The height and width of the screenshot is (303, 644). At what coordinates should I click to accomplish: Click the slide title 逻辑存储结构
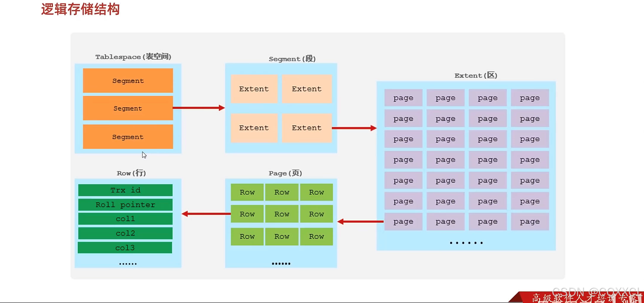click(x=80, y=9)
